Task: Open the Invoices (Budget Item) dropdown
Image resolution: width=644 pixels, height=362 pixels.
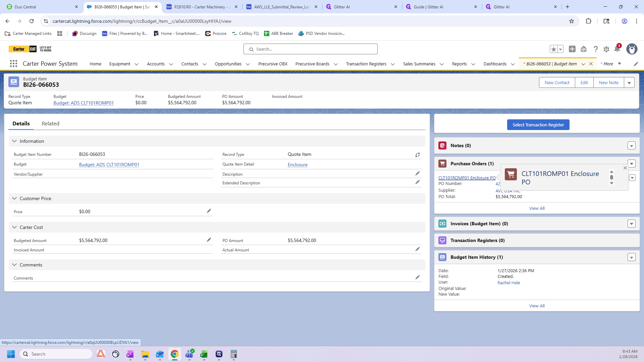Action: pyautogui.click(x=632, y=224)
